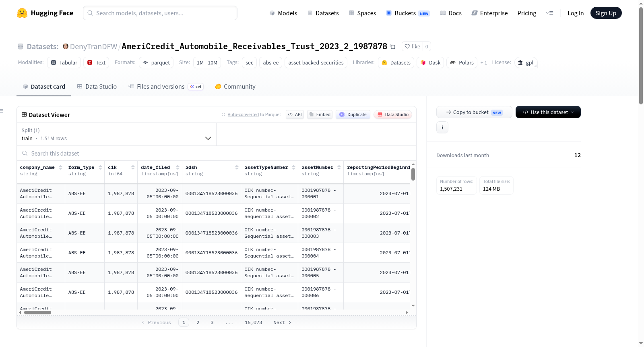Click Next page in pagination
Viewport: 644px width, 347px height.
(282, 322)
